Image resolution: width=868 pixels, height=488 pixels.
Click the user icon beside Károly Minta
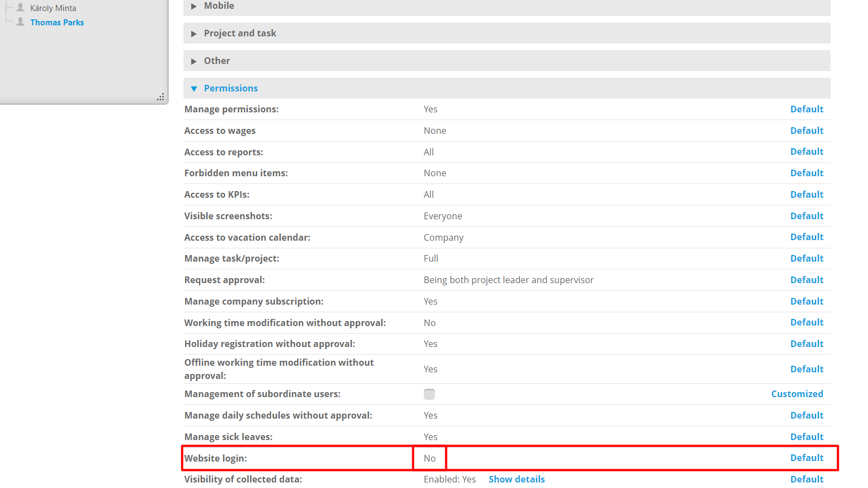[x=20, y=8]
